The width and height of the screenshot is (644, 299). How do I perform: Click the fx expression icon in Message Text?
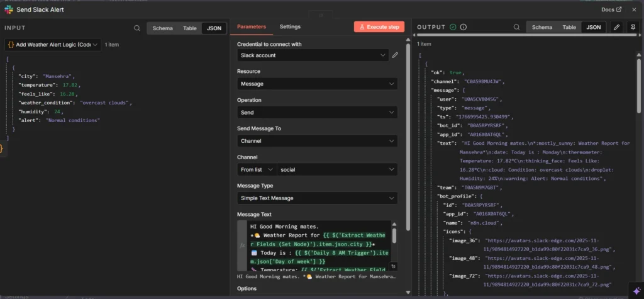tap(242, 246)
